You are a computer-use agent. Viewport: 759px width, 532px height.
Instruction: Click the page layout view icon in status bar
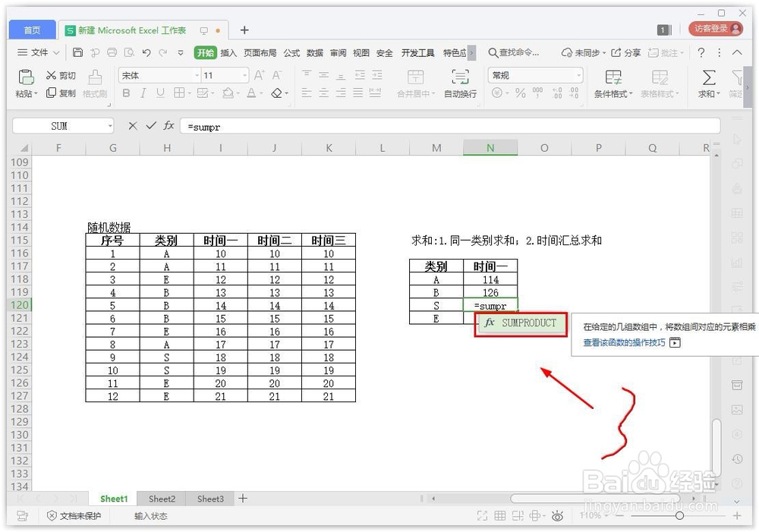pyautogui.click(x=518, y=516)
